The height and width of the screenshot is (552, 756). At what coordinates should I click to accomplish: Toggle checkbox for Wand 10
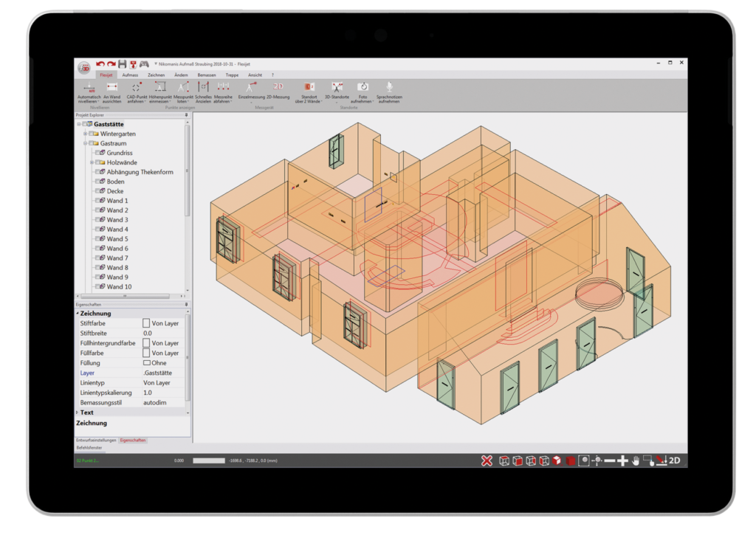click(98, 287)
